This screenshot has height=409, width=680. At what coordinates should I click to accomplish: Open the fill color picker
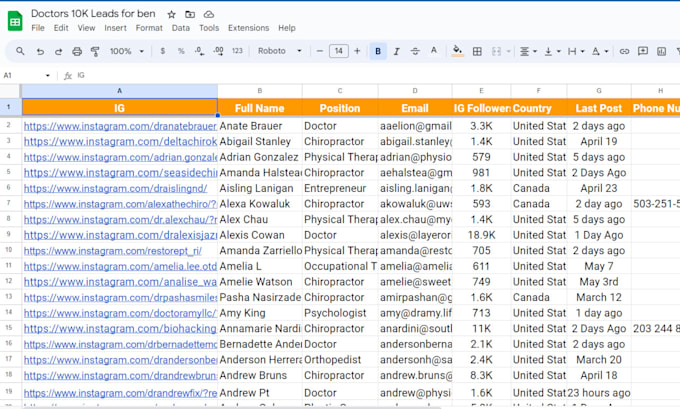tap(457, 51)
